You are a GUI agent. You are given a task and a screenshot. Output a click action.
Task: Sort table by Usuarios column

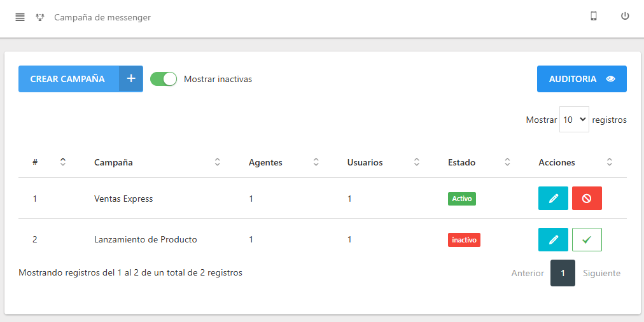[x=416, y=162]
